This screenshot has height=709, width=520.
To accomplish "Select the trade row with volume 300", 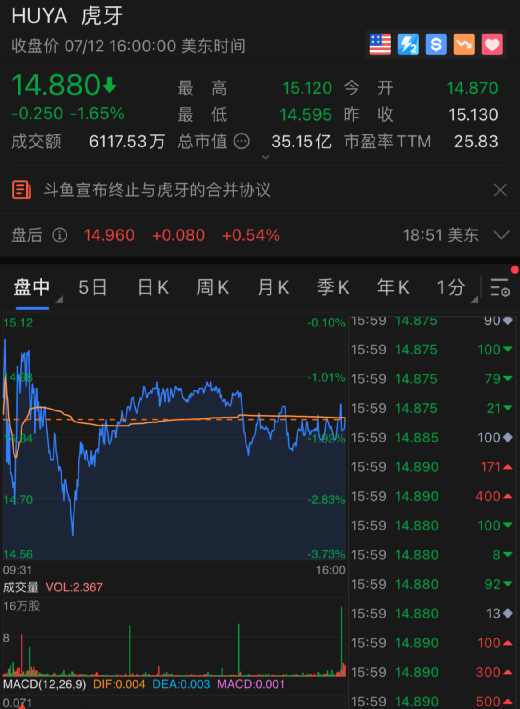I will (432, 672).
